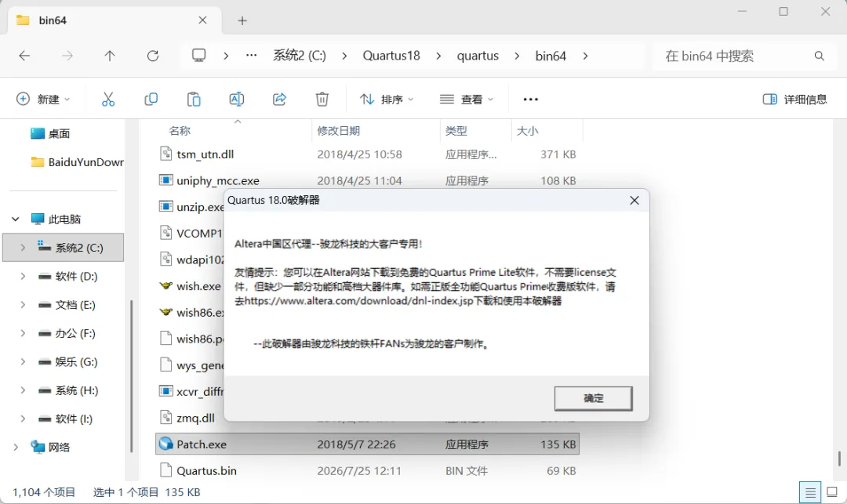Select the Patch.exe file icon
Image resolution: width=847 pixels, height=504 pixels.
click(x=165, y=444)
